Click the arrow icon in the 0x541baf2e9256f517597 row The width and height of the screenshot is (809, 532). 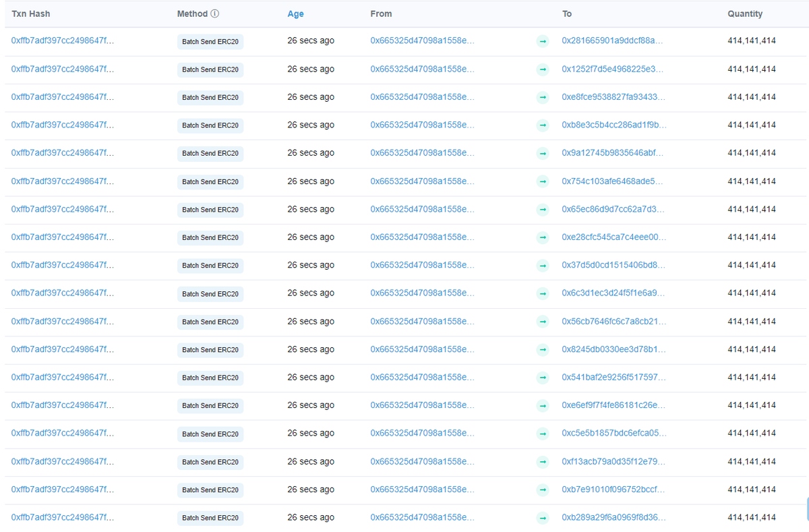[x=543, y=378]
